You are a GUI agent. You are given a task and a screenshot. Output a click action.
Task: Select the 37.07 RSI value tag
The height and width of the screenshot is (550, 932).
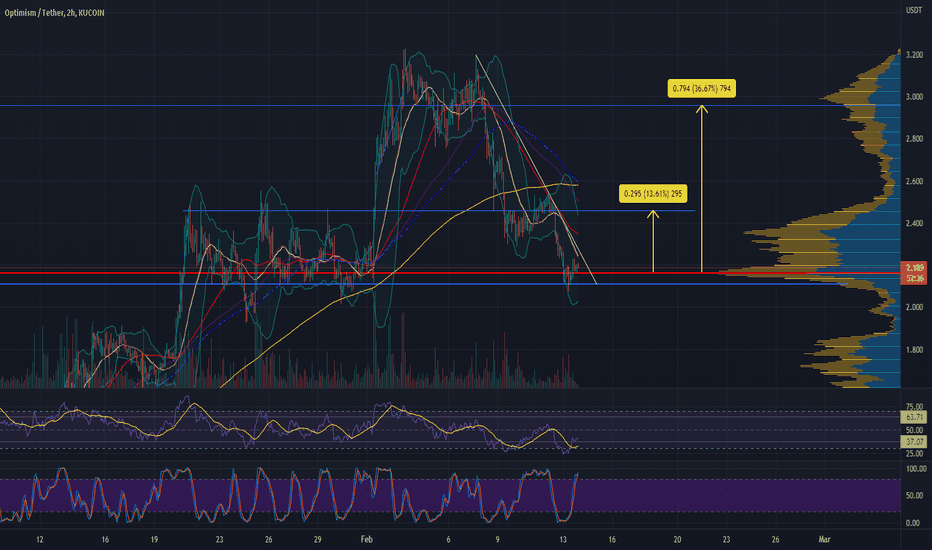(x=914, y=442)
